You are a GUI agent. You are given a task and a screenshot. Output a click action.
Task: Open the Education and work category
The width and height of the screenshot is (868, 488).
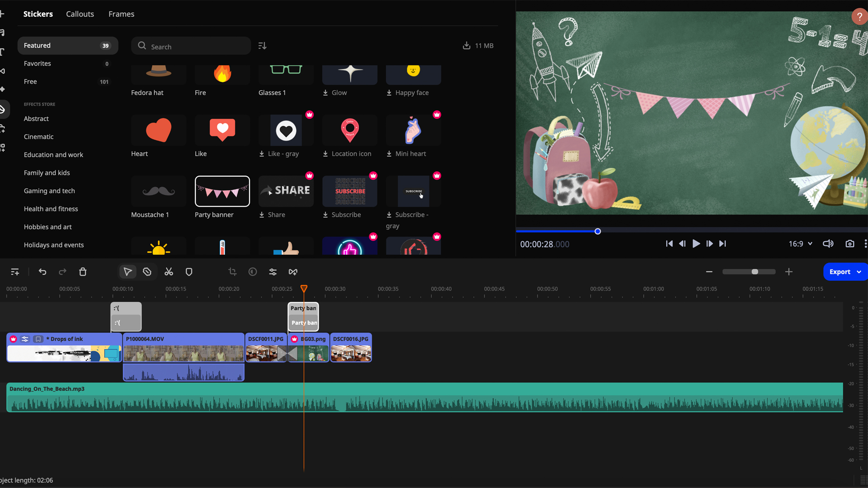[x=53, y=155]
